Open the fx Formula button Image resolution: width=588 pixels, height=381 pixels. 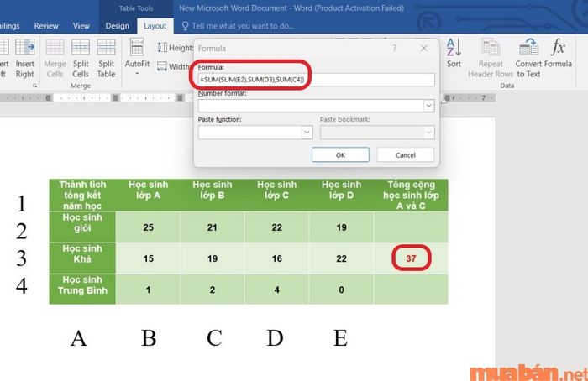(558, 53)
